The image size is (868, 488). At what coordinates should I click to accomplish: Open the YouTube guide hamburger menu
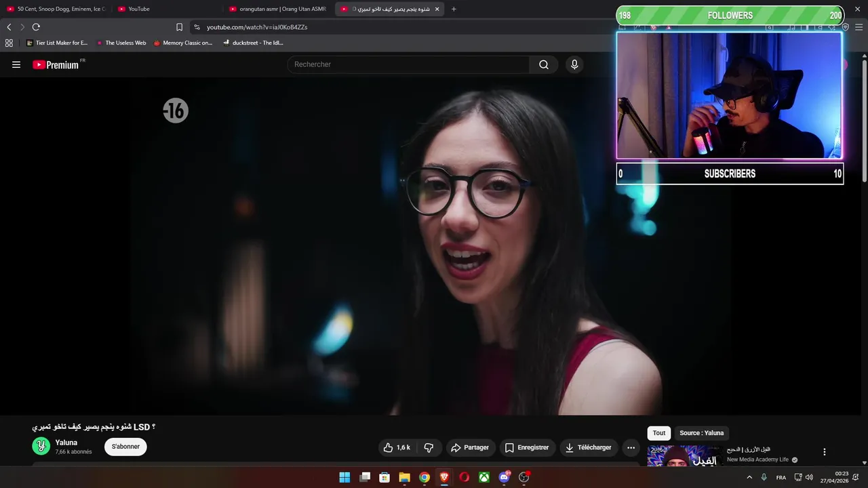coord(16,64)
